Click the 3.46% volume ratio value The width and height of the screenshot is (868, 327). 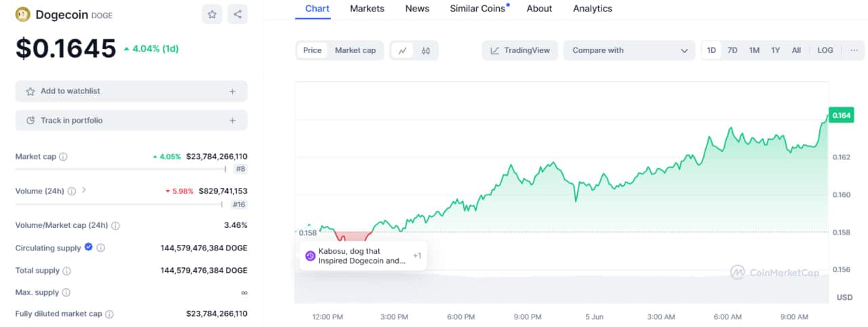[x=236, y=225]
